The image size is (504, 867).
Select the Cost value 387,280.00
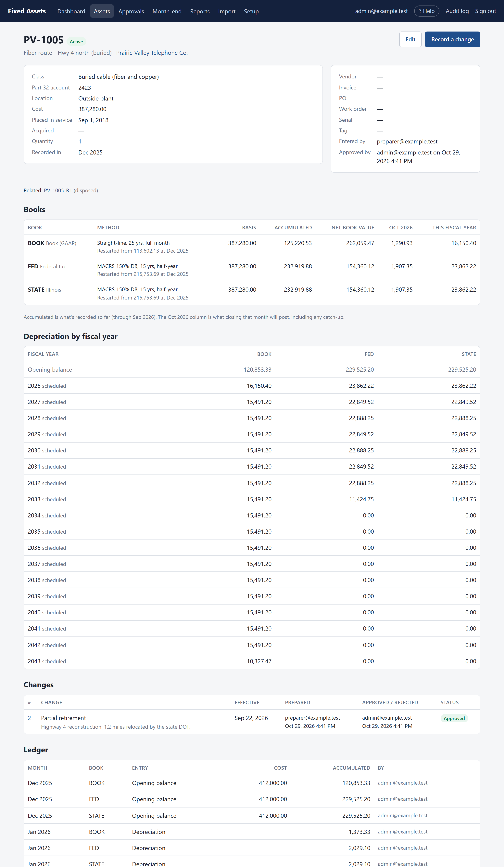coord(93,109)
